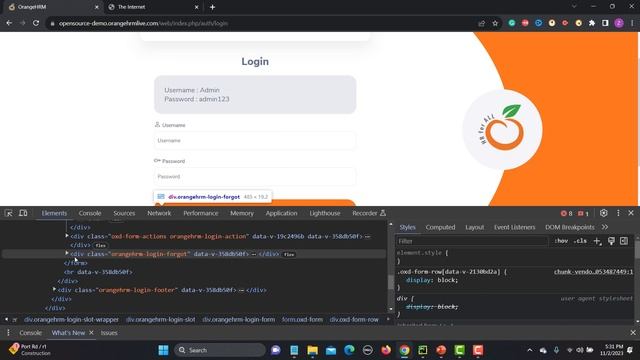Close the DevTools panel
This screenshot has width=640, height=360.
coord(631,213)
